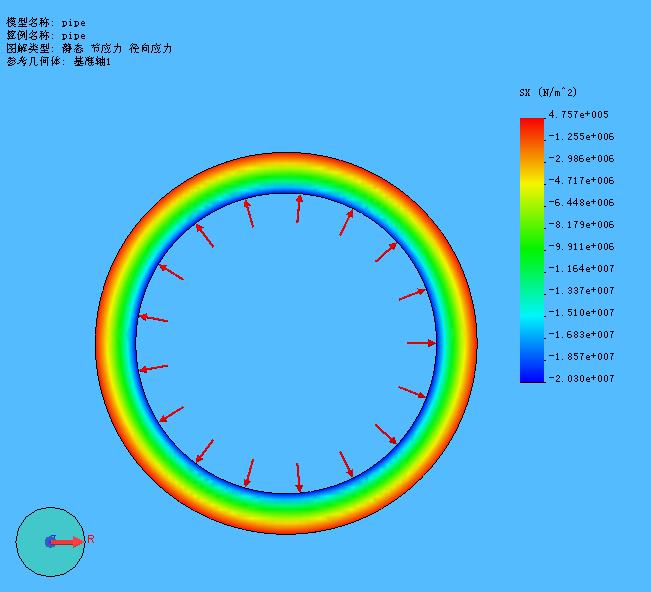
Task: Click the legend value -9.911e+006
Action: coord(581,247)
